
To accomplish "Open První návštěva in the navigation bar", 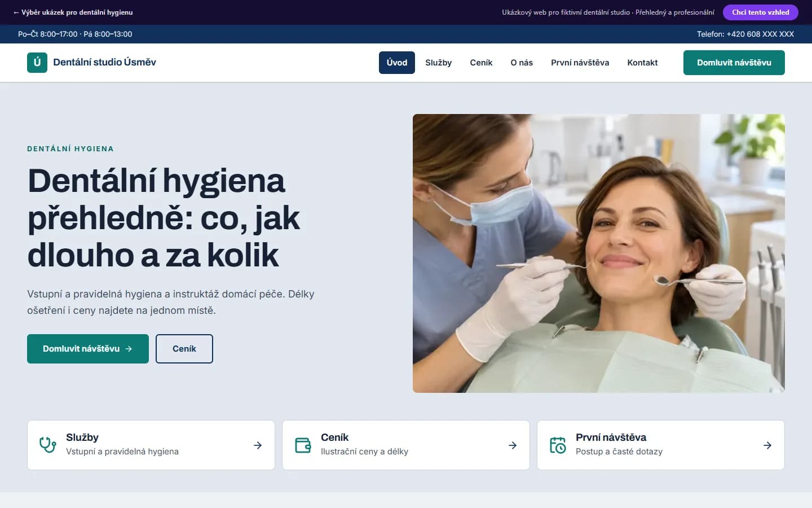I will (580, 63).
